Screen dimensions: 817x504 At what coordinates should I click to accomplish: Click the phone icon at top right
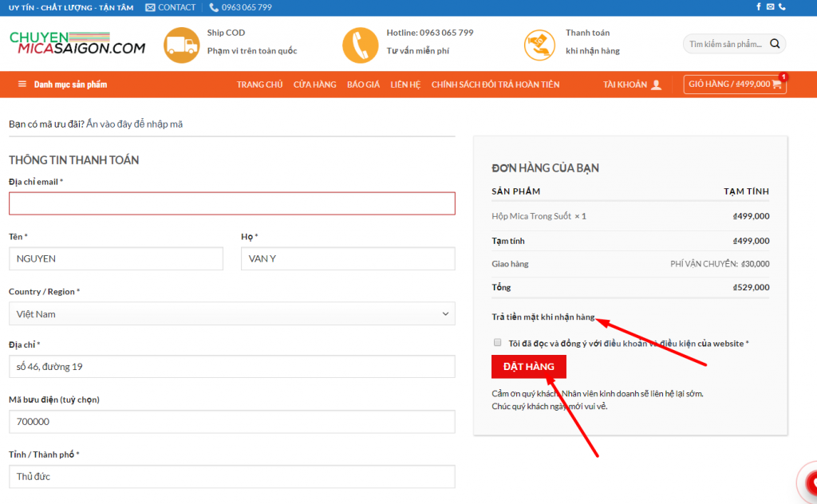pyautogui.click(x=782, y=6)
